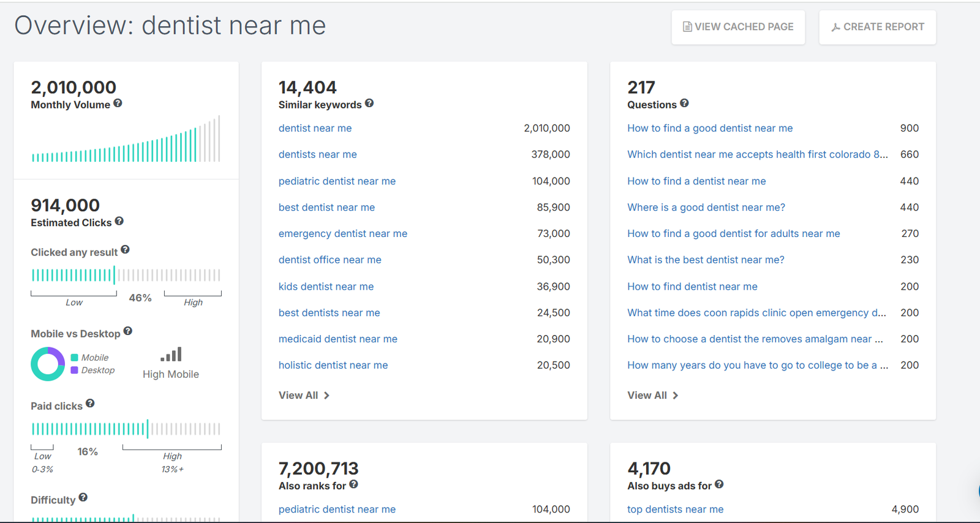Expand View All under Similar keywords
Screen dimensions: 980x523
(304, 396)
